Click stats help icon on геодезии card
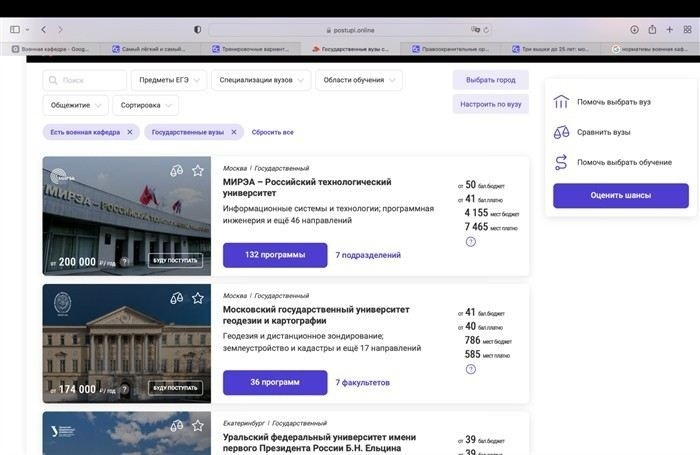This screenshot has height=455, width=700. [x=471, y=369]
